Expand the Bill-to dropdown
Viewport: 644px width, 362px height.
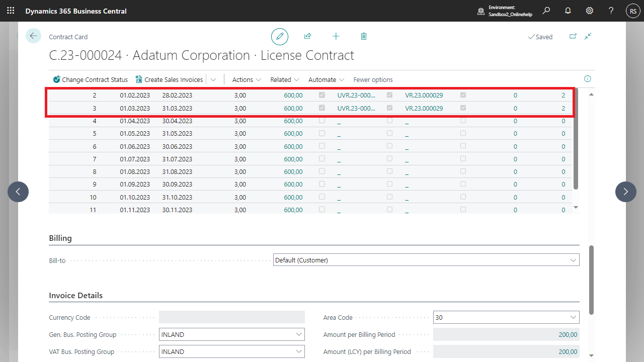573,260
